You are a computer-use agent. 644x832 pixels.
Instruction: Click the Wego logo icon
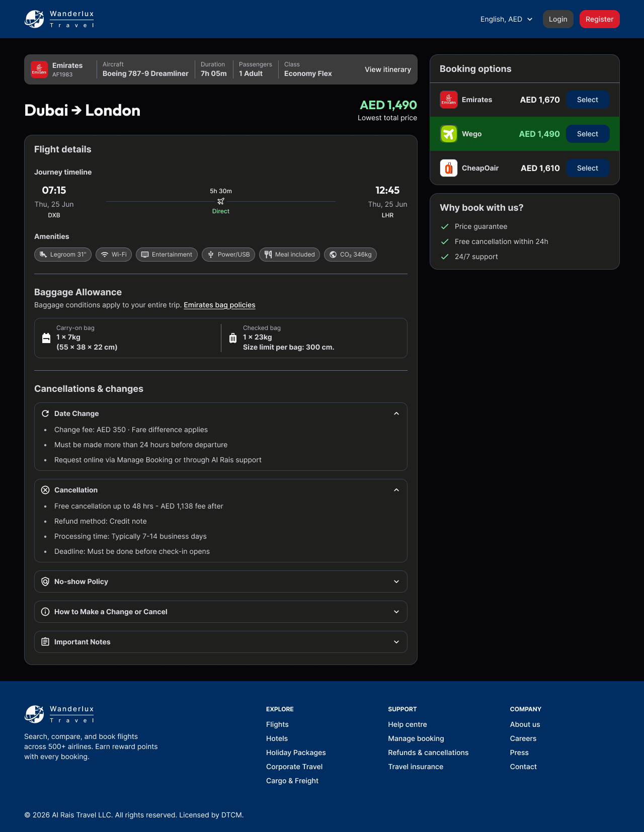pyautogui.click(x=449, y=134)
